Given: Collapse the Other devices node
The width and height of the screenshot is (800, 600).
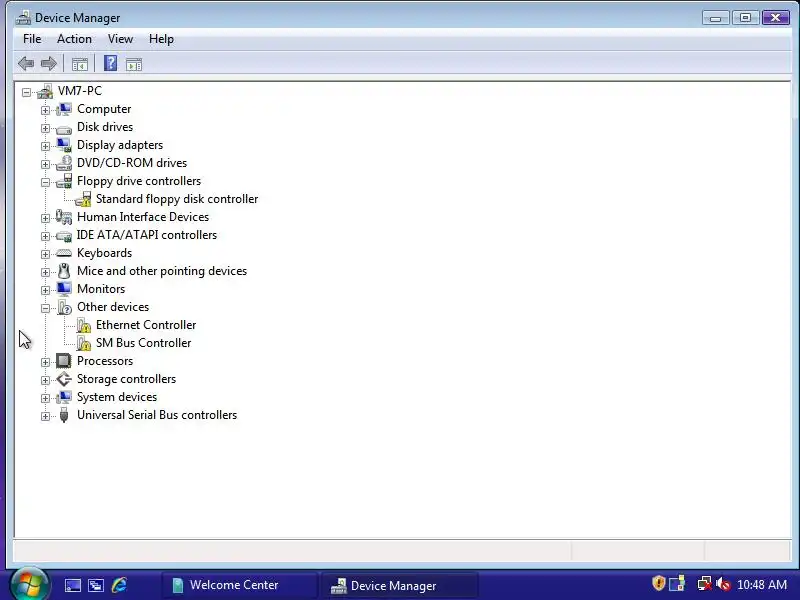Looking at the screenshot, I should (x=45, y=308).
